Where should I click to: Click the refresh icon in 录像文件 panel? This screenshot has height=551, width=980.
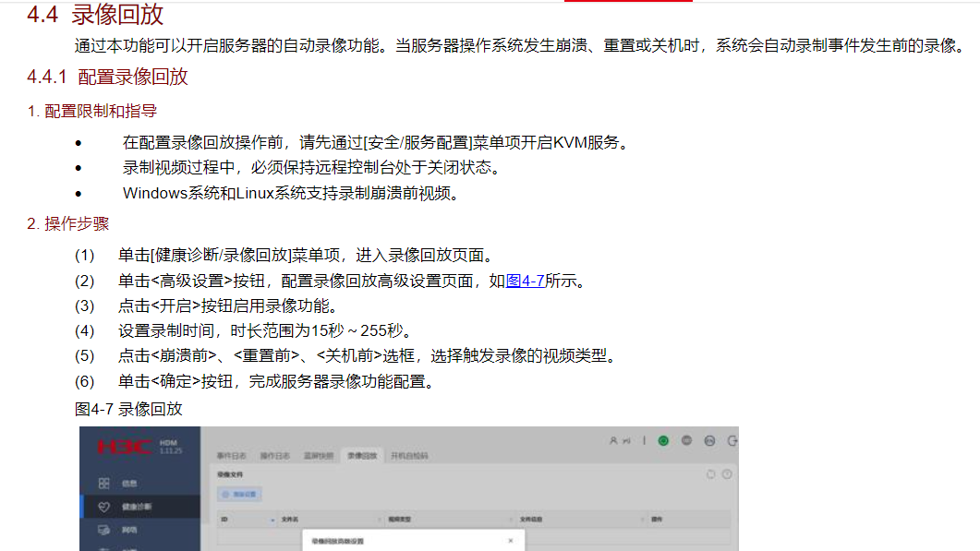(x=710, y=474)
